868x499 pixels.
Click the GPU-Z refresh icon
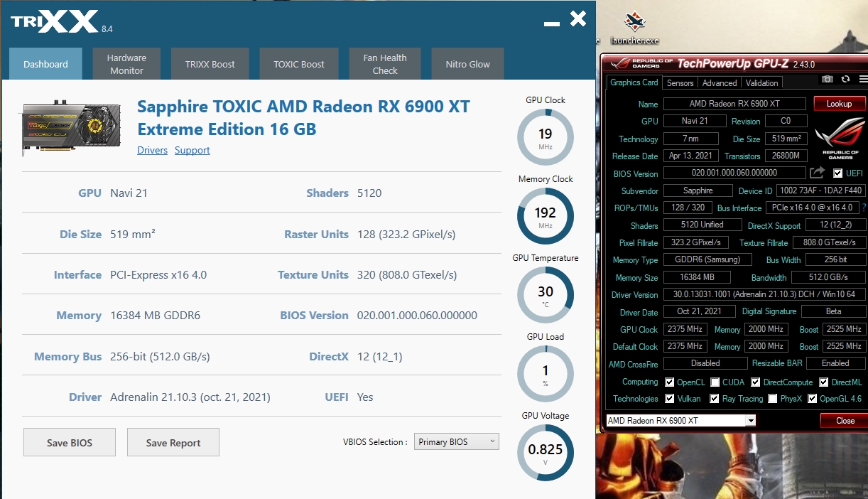(x=845, y=79)
